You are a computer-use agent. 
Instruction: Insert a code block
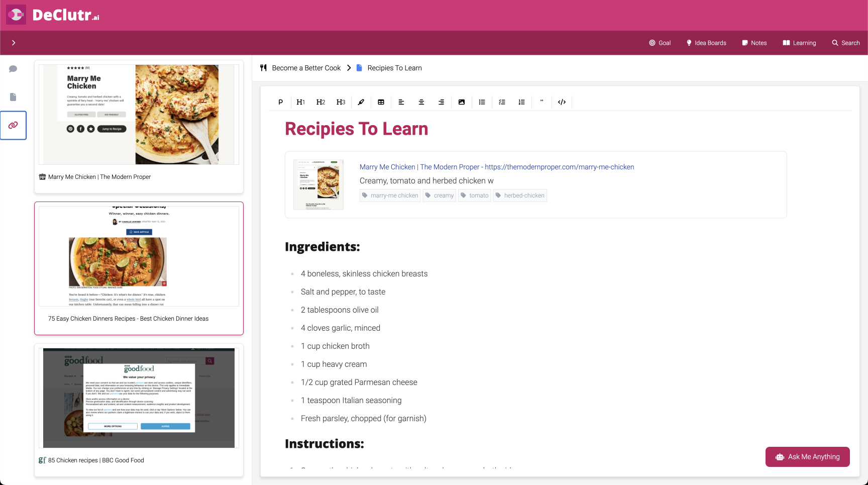[562, 102]
